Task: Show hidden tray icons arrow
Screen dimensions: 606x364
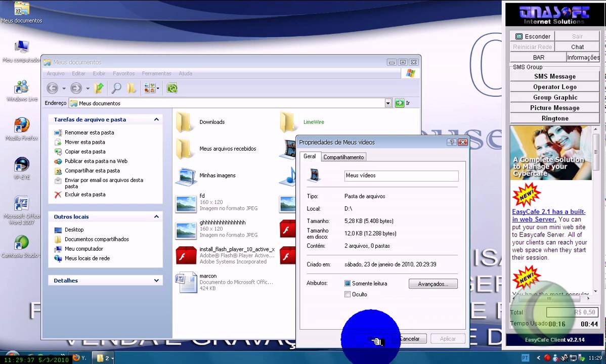Action: pyautogui.click(x=538, y=358)
